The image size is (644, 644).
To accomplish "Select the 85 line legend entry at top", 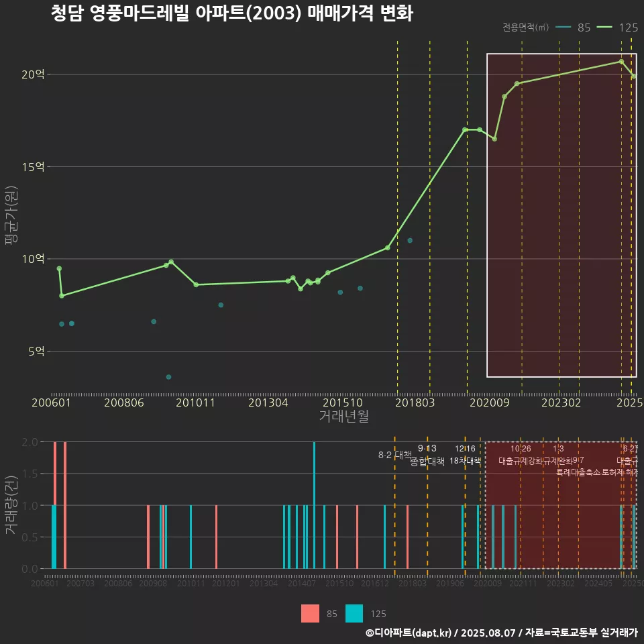I will pyautogui.click(x=574, y=28).
